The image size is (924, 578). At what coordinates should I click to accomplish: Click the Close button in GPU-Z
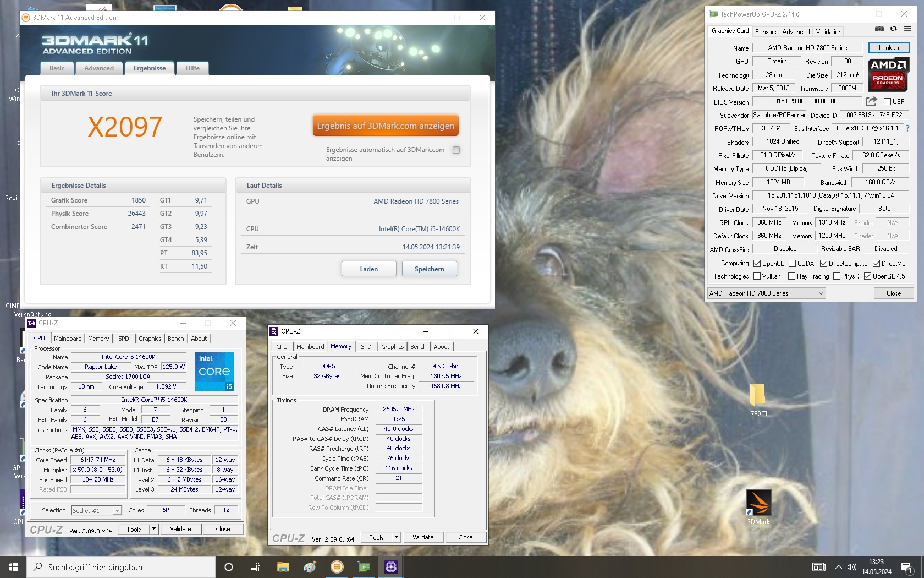[894, 293]
